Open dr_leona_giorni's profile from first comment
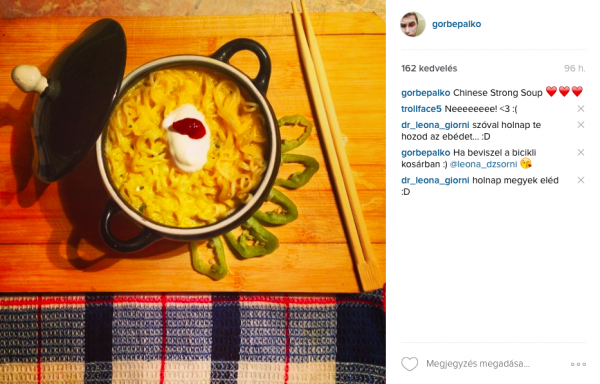 (x=435, y=125)
